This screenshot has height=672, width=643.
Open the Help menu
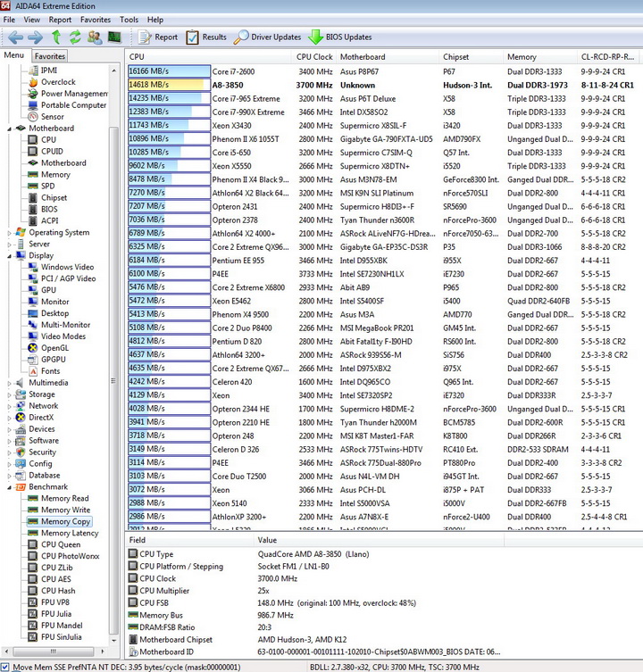155,20
